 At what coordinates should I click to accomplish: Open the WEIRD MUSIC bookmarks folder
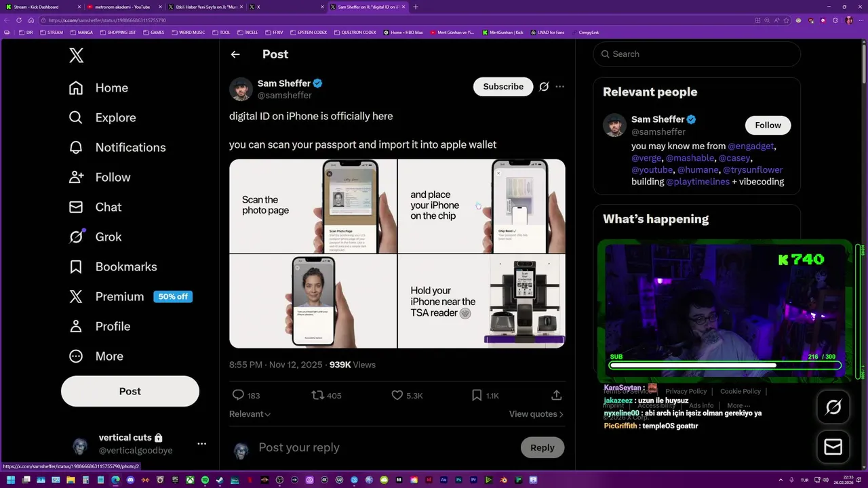[x=188, y=33]
